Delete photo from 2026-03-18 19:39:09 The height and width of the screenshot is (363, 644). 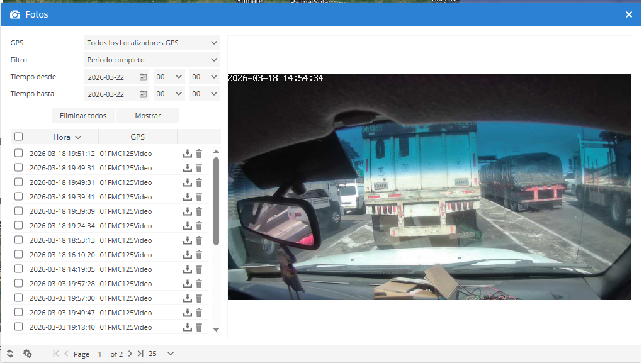point(199,211)
